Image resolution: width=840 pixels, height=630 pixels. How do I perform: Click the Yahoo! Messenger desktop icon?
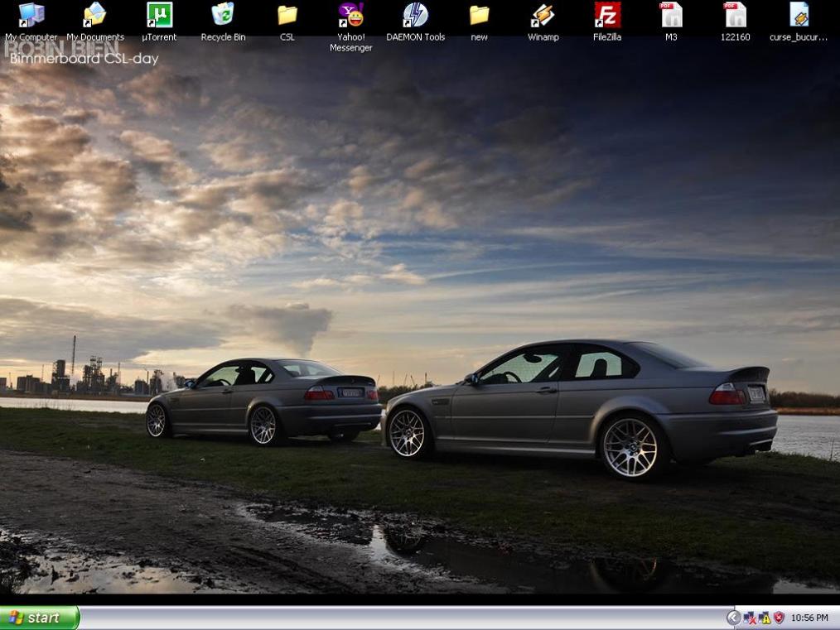350,16
